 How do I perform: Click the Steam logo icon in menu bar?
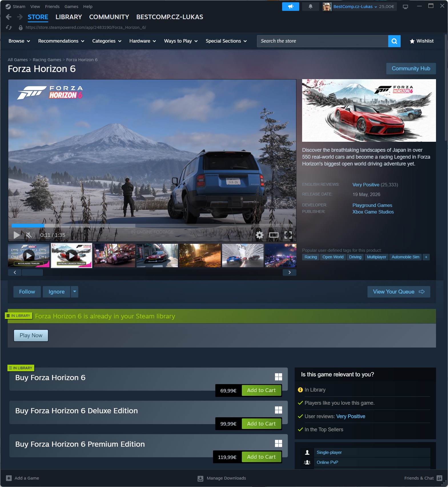tap(8, 6)
